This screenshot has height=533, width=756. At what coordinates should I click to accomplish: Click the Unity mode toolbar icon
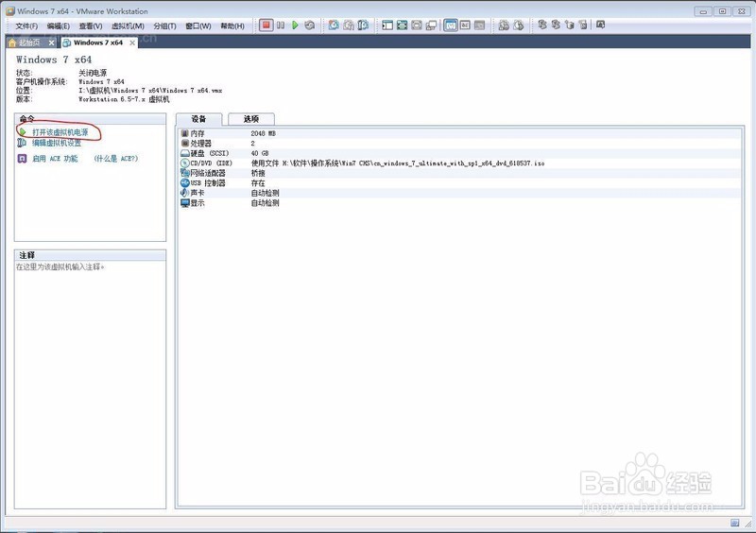431,26
